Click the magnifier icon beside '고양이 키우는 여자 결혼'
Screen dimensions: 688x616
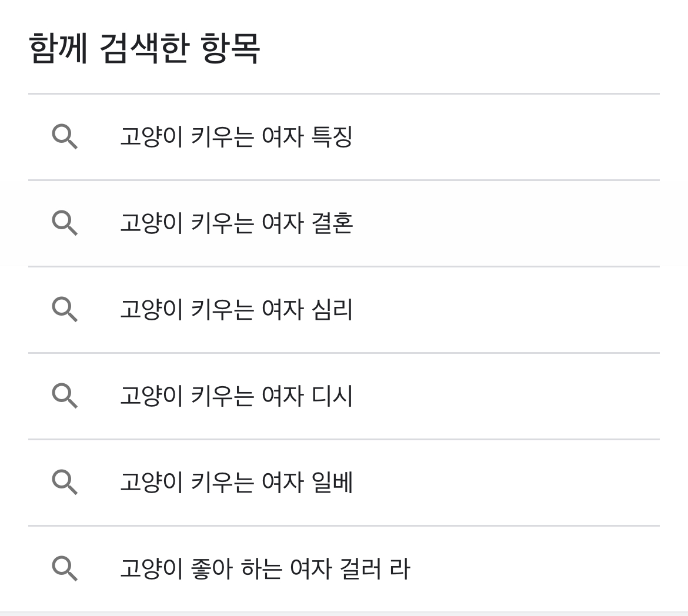pyautogui.click(x=66, y=222)
